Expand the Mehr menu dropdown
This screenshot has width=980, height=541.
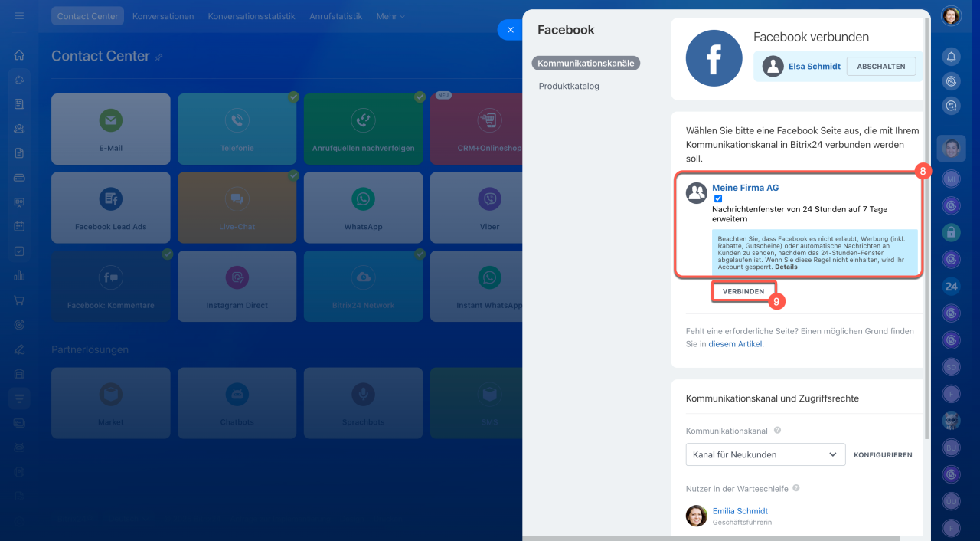coord(391,16)
